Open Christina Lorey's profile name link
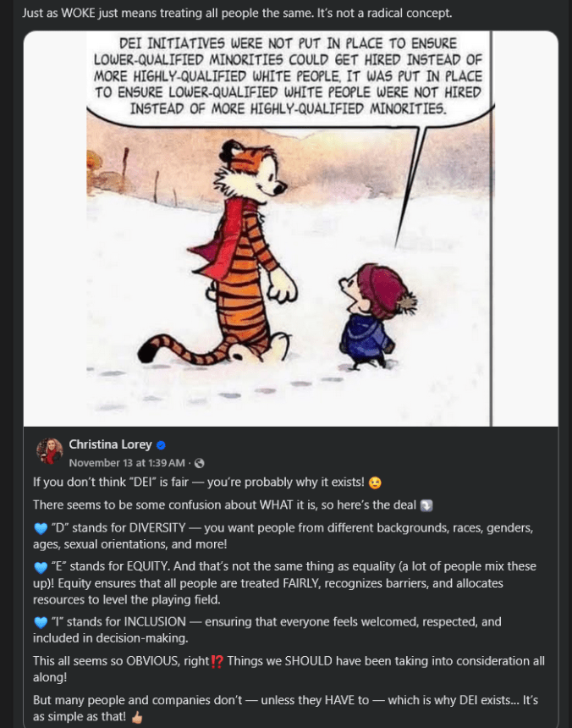Screen dimensions: 572x728 click(110, 444)
